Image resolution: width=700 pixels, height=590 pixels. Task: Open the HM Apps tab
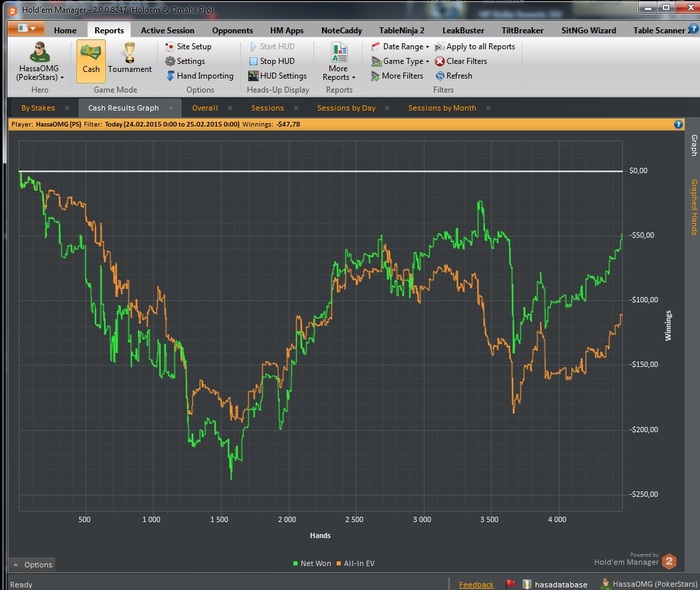(287, 30)
